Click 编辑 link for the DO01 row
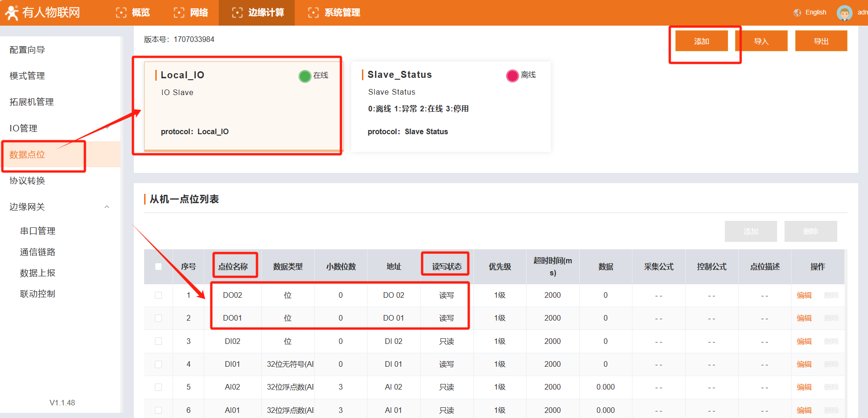Screen dimensions: 868x418 (x=804, y=318)
